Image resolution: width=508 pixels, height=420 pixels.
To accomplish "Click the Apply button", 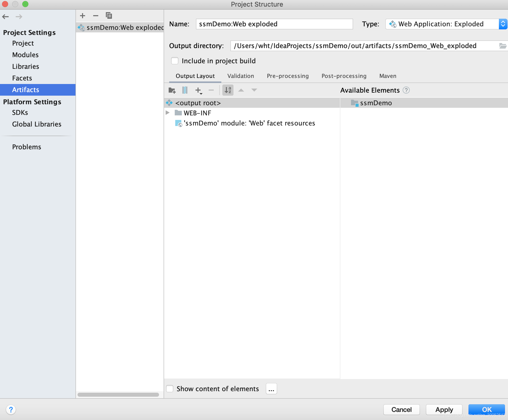I will coord(444,410).
